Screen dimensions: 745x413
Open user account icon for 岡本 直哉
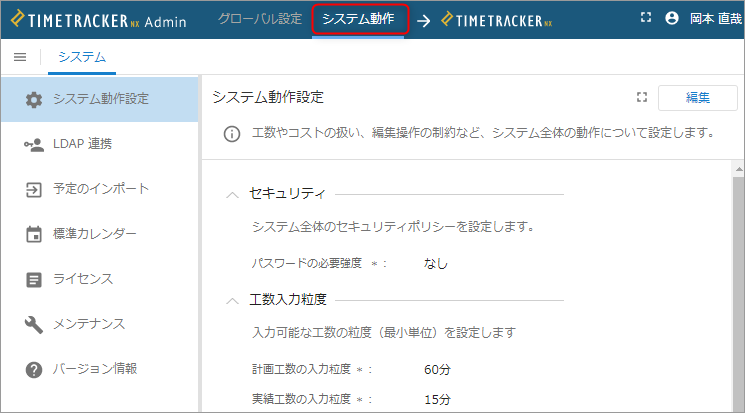(672, 18)
